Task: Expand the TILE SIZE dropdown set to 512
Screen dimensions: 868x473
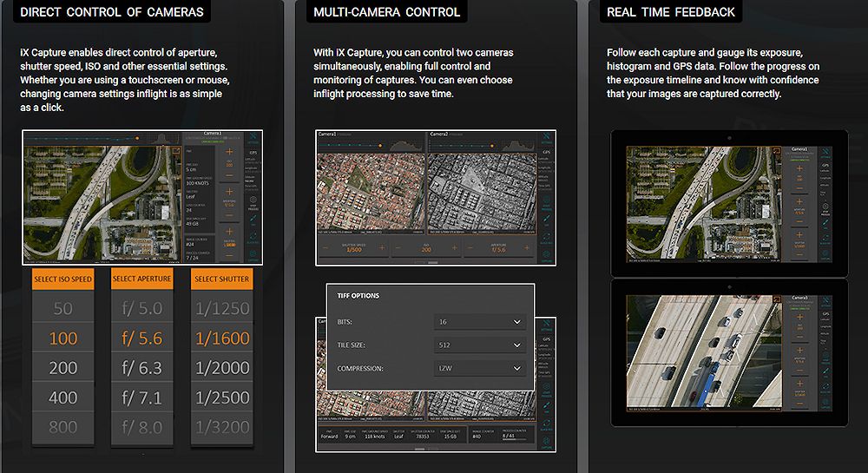Action: pos(480,345)
